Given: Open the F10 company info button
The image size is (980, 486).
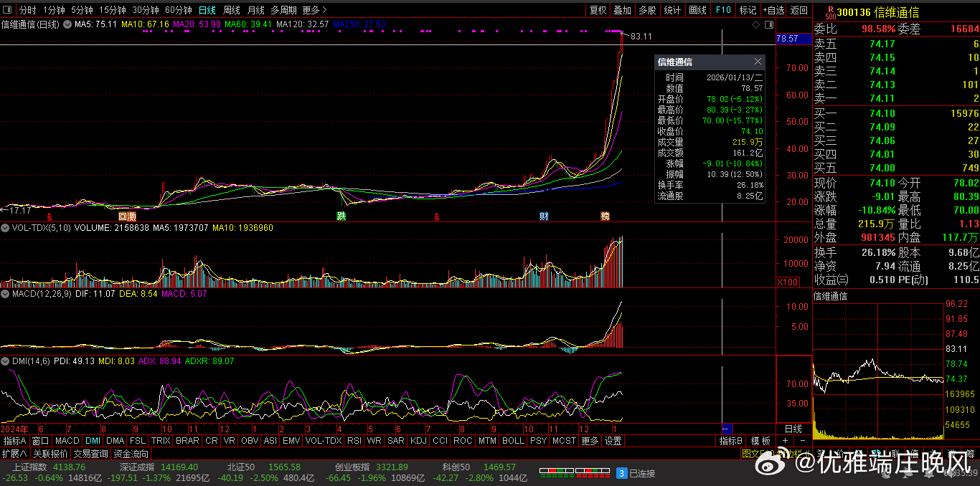Looking at the screenshot, I should tap(723, 10).
